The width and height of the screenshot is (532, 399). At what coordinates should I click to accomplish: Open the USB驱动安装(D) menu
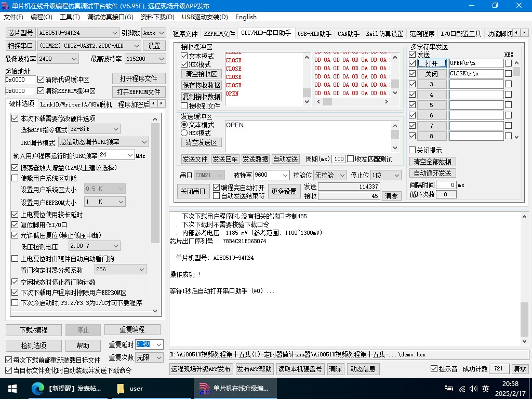[x=205, y=17]
